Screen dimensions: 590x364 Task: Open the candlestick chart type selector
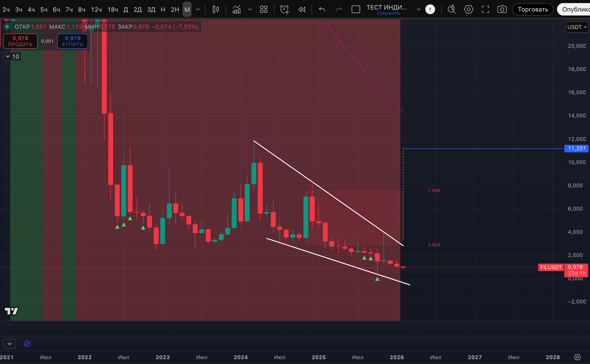click(x=216, y=9)
